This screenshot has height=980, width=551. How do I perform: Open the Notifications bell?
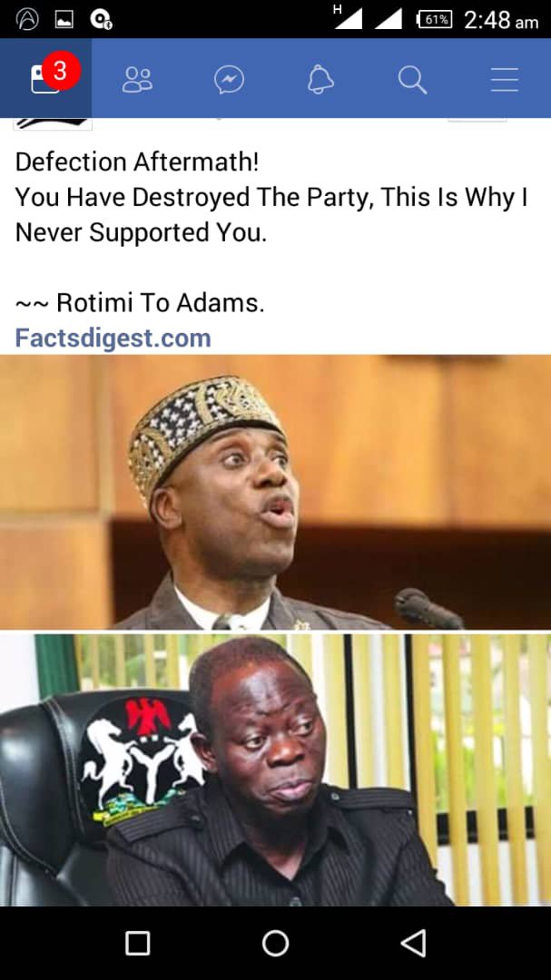pos(320,80)
